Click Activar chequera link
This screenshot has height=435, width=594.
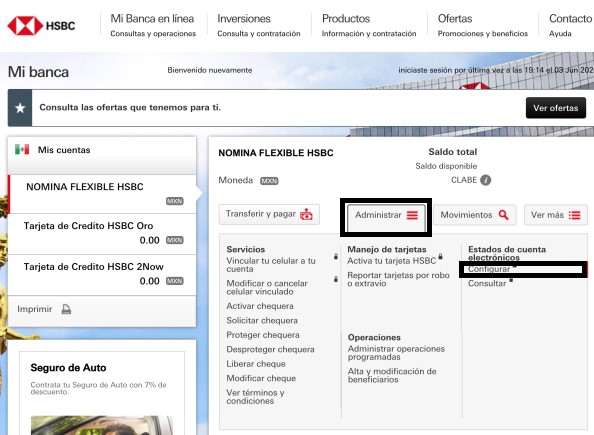[x=260, y=306]
